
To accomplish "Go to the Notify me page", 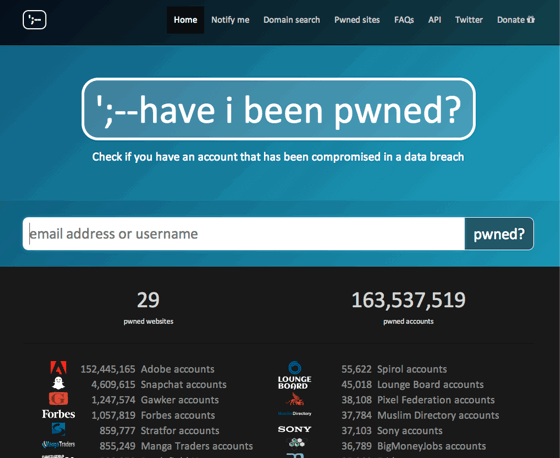I will (230, 20).
